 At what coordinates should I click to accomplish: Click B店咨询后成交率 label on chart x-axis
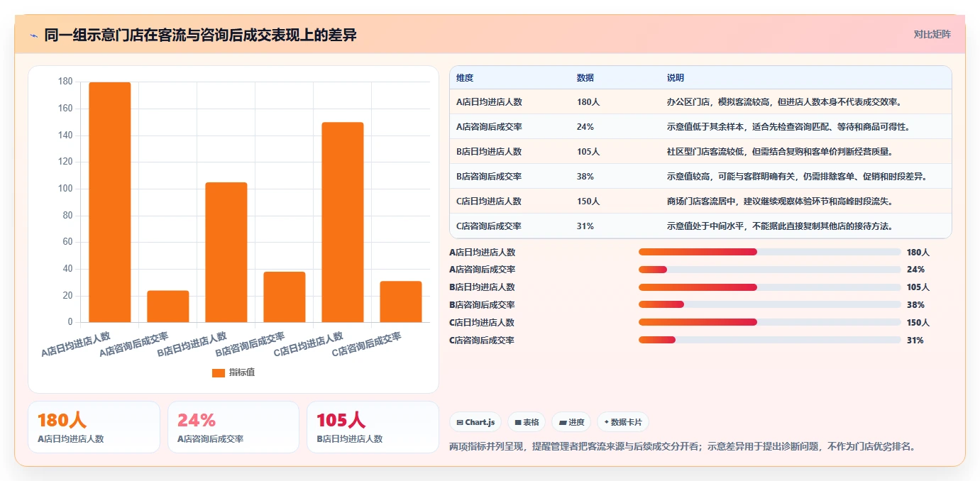coord(250,343)
